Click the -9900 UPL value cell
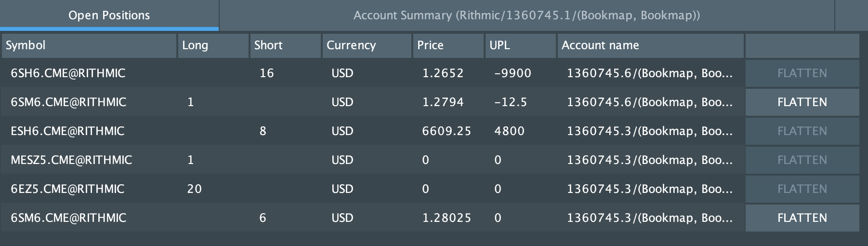 (x=513, y=73)
